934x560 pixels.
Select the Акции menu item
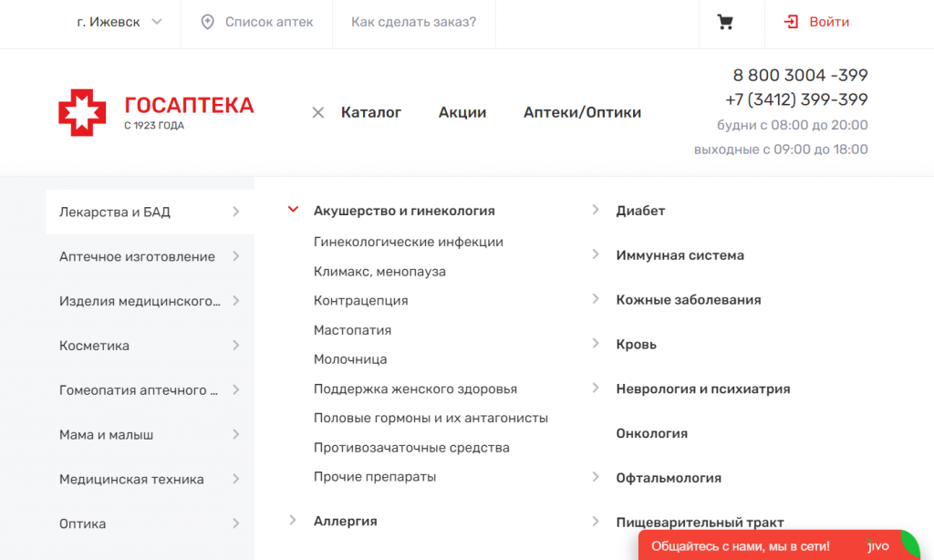point(462,112)
